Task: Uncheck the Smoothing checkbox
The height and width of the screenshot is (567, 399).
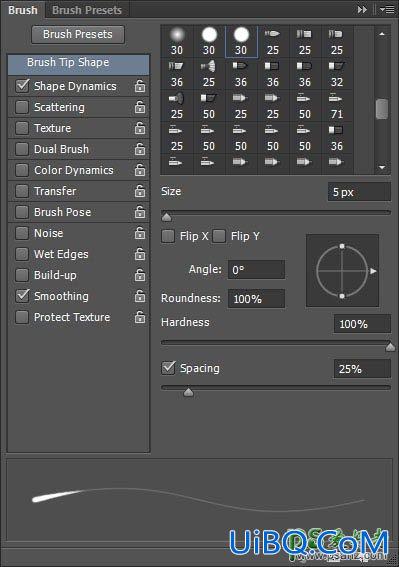Action: [x=22, y=296]
